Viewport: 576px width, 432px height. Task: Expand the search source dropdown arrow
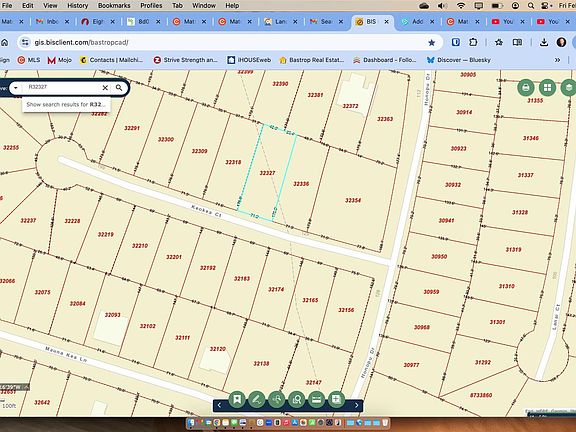pos(15,88)
